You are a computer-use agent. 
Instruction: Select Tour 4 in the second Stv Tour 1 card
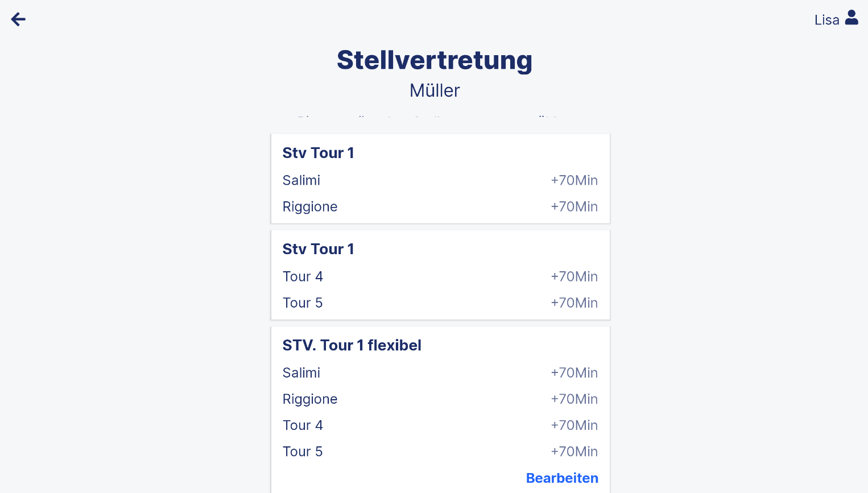(303, 276)
